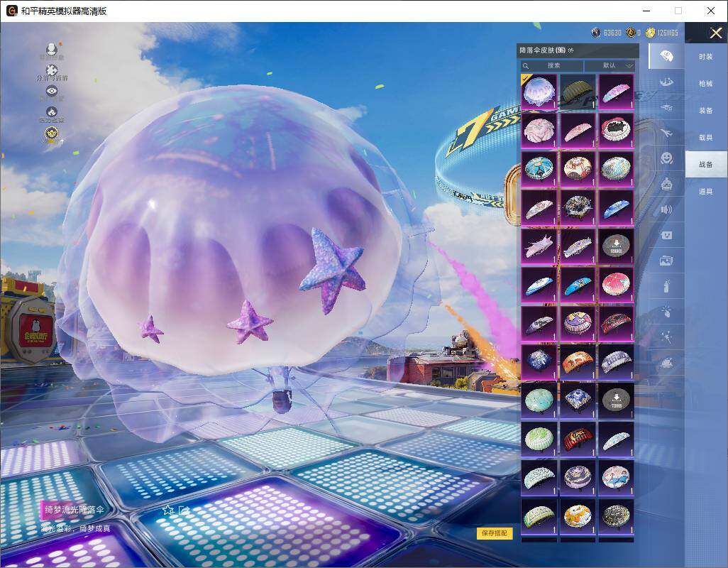
Task: Click the 搜索 search field
Action: click(x=553, y=65)
